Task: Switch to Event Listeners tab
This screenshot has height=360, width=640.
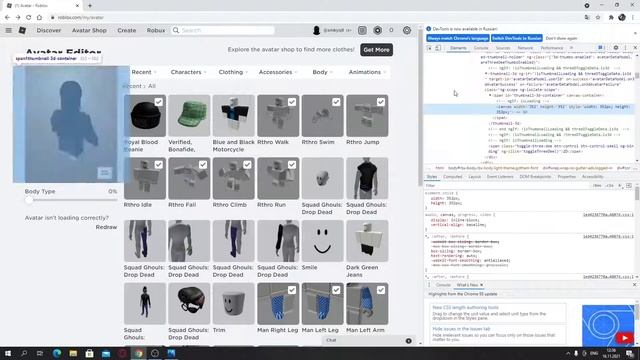Action: [x=500, y=177]
